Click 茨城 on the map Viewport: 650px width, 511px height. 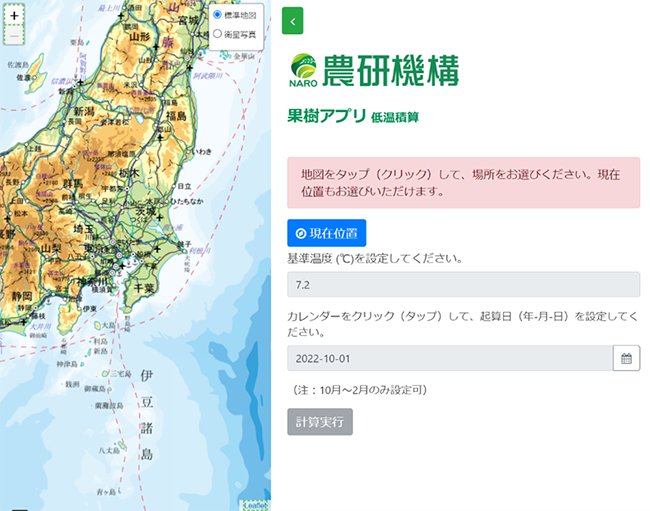(146, 212)
